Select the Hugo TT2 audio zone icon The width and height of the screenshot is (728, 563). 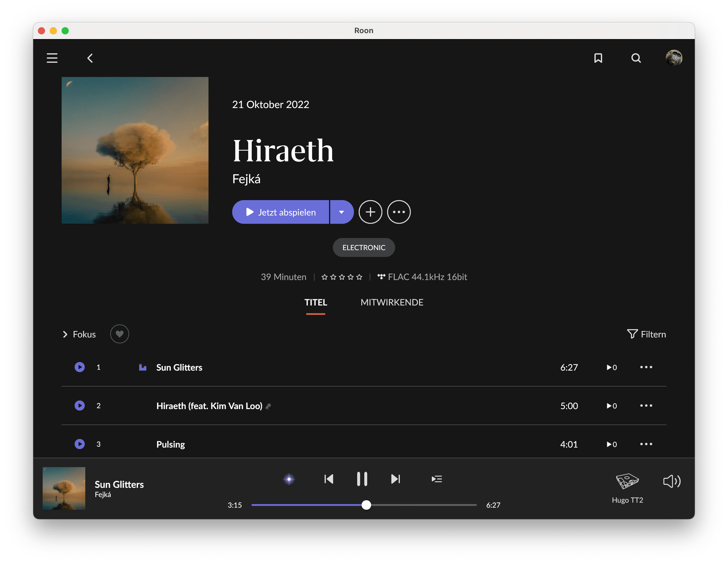point(627,481)
